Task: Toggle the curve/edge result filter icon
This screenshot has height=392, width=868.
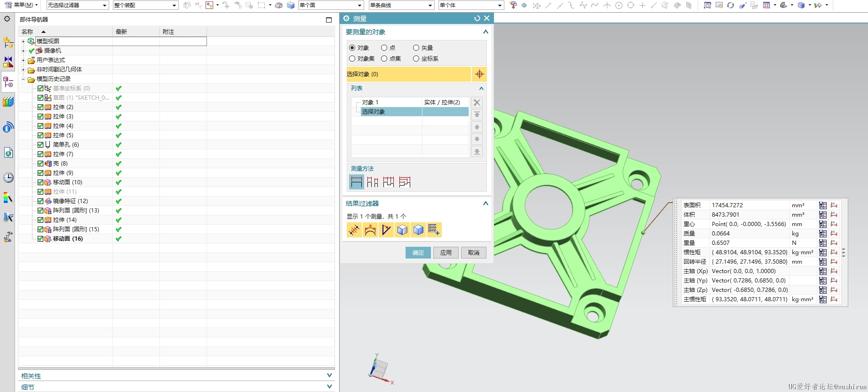Action: tap(370, 230)
